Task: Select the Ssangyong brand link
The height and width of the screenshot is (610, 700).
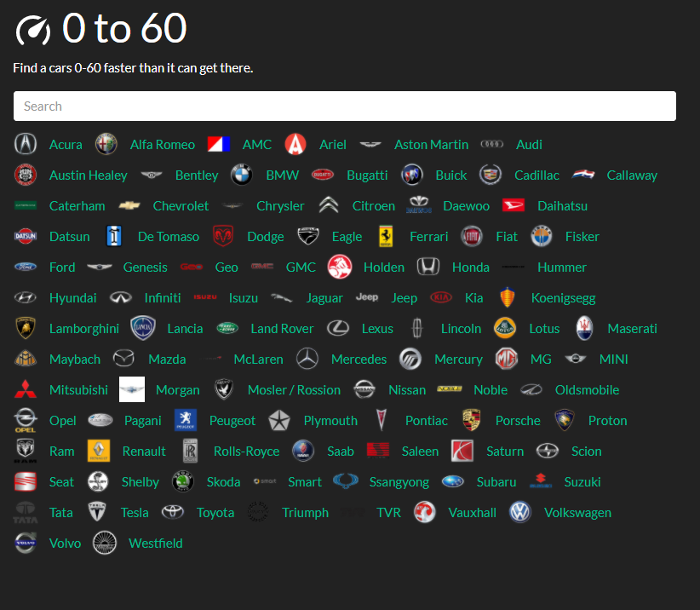Action: pos(399,482)
